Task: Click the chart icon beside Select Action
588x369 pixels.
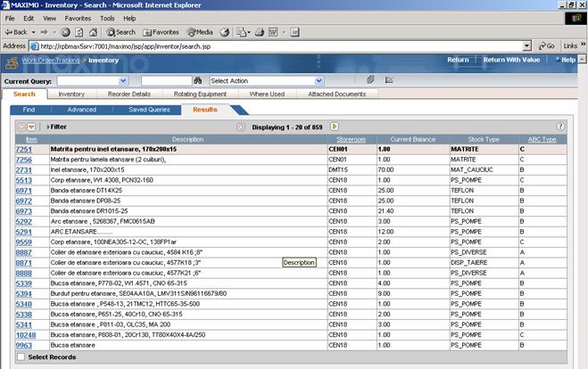Action: point(389,80)
